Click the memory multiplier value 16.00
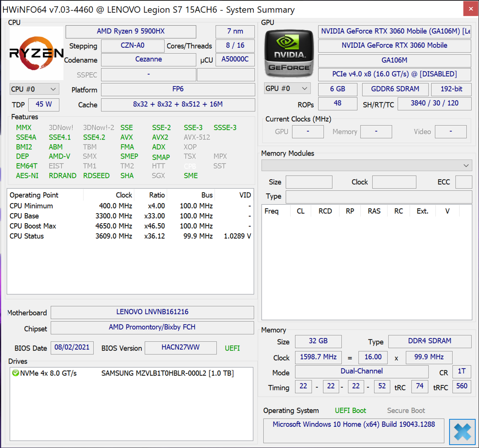The width and height of the screenshot is (479, 448). pyautogui.click(x=373, y=357)
